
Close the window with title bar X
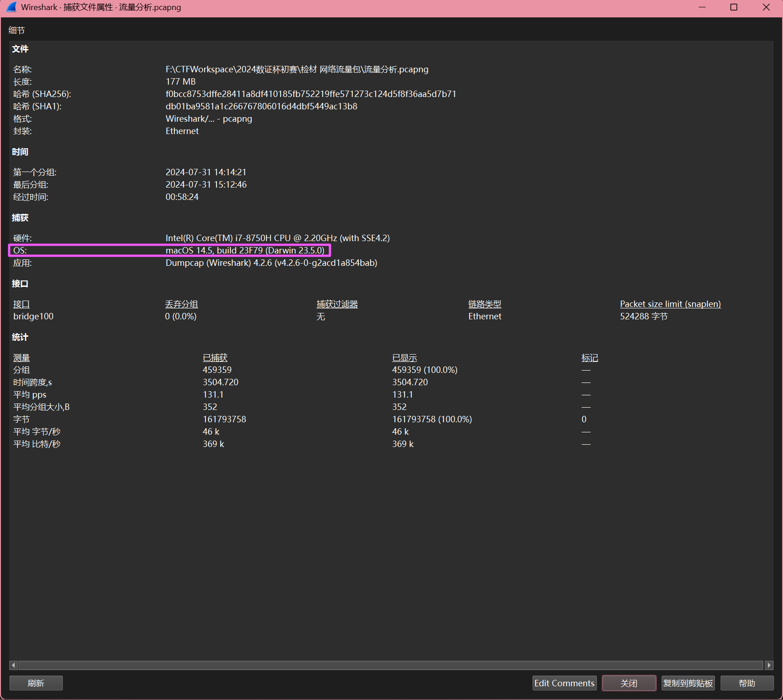(x=766, y=7)
